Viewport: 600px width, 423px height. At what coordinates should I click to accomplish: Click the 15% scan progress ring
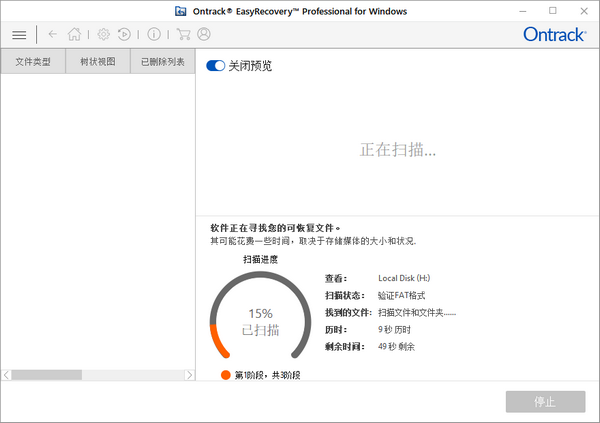tap(260, 315)
